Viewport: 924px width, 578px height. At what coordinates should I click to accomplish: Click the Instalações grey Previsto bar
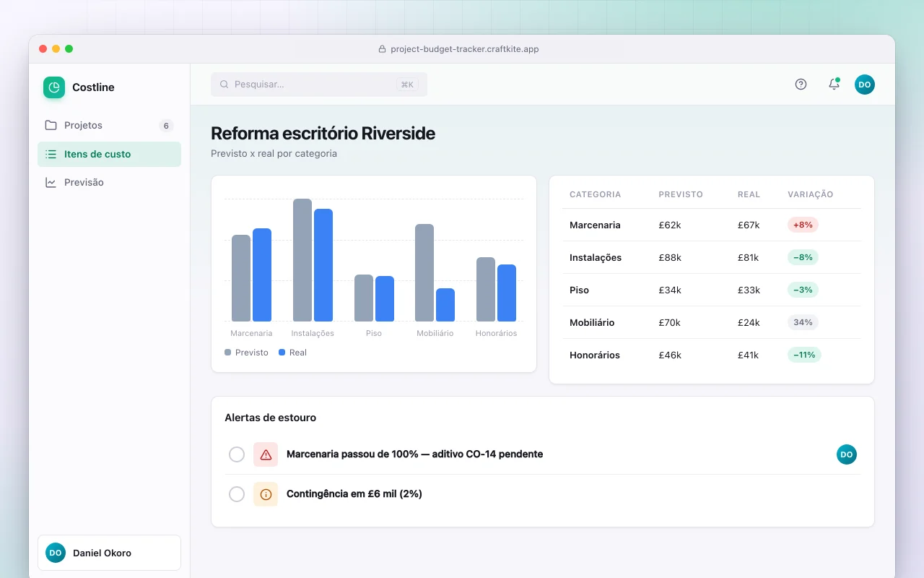[302, 260]
